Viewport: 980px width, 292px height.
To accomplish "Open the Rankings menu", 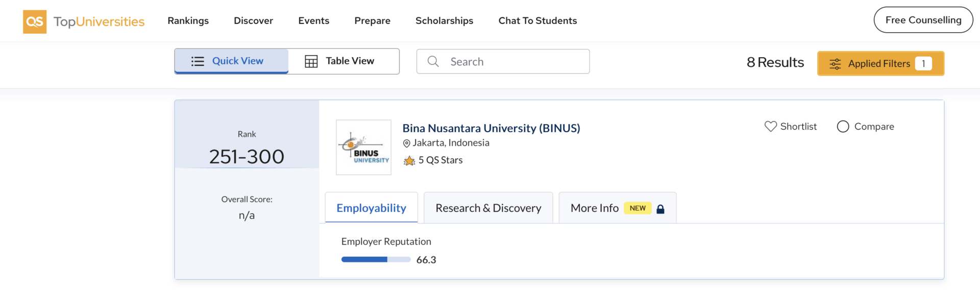I will pyautogui.click(x=188, y=20).
